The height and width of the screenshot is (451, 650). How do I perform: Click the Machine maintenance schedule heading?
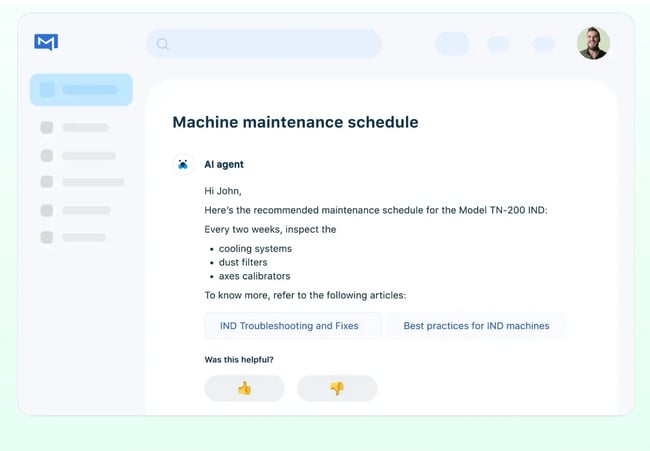295,122
